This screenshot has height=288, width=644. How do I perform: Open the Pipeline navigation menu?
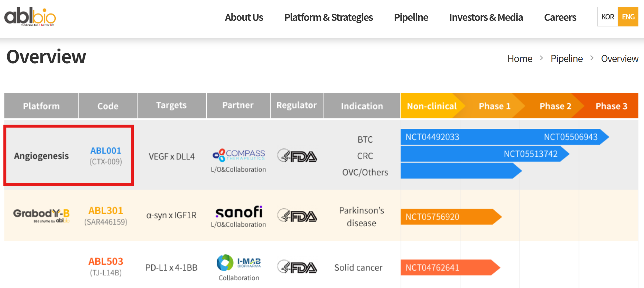411,17
